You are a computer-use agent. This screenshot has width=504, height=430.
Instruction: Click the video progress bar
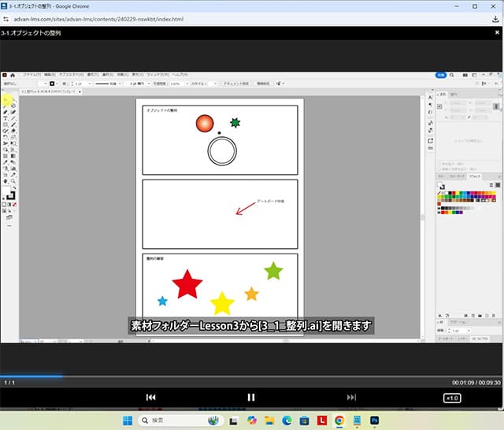(252, 376)
